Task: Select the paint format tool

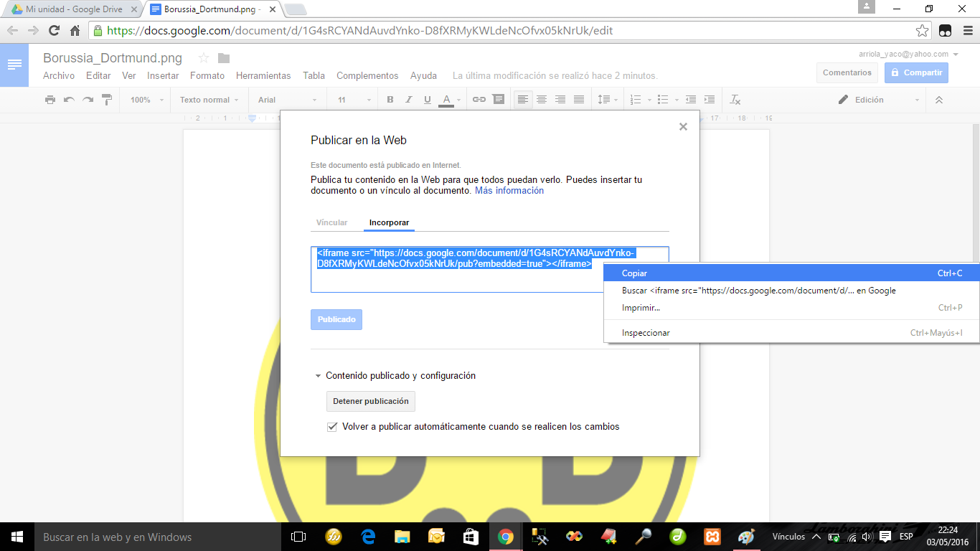Action: point(106,100)
